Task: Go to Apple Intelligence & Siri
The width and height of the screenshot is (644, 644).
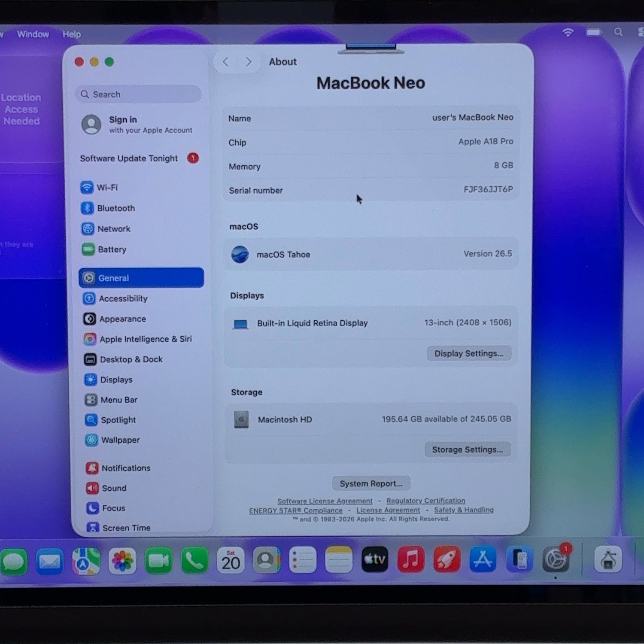Action: 138,339
